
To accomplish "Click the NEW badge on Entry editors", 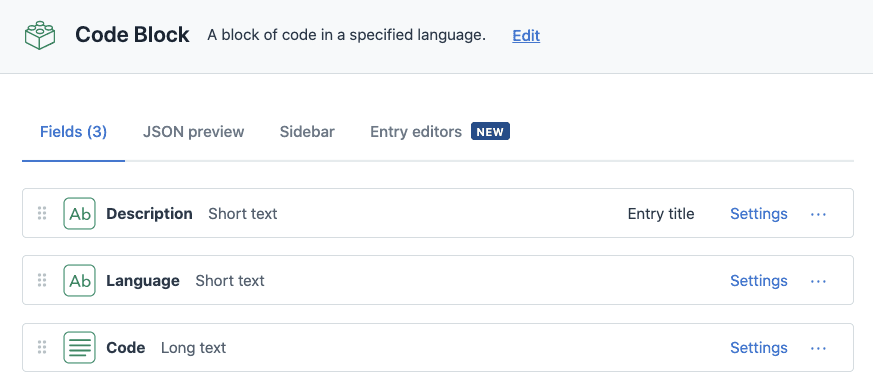I will point(491,131).
